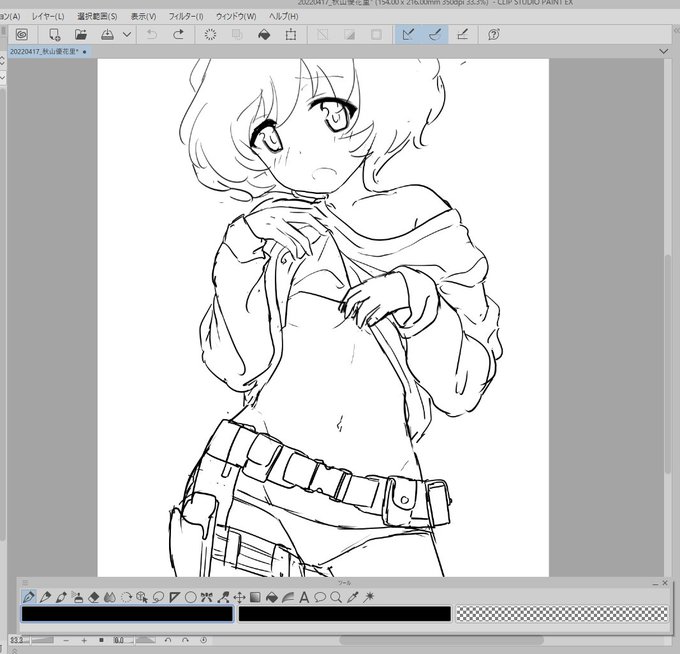680x654 pixels.
Task: Adjust the zoom slider in status bar
Action: coord(42,640)
